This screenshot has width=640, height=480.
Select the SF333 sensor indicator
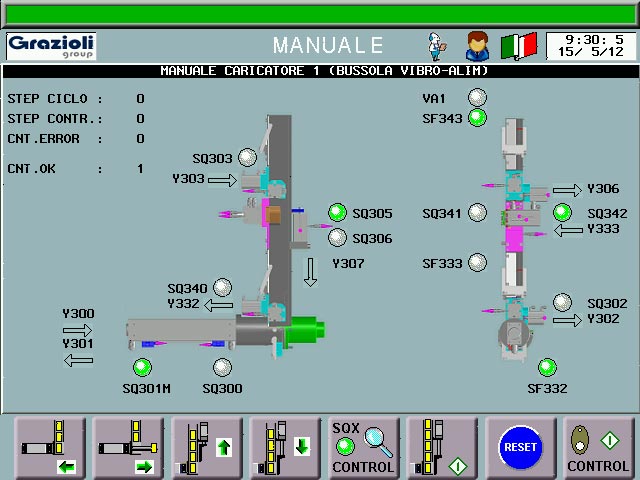477,262
